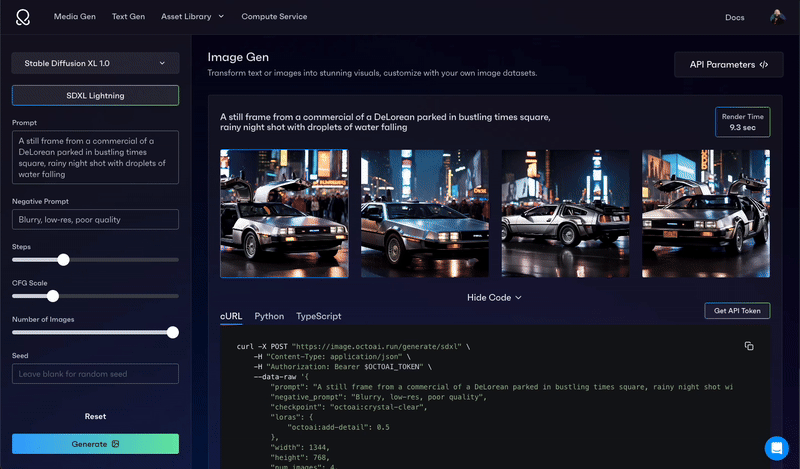This screenshot has height=469, width=800.
Task: Switch to the Python code tab
Action: coord(269,316)
